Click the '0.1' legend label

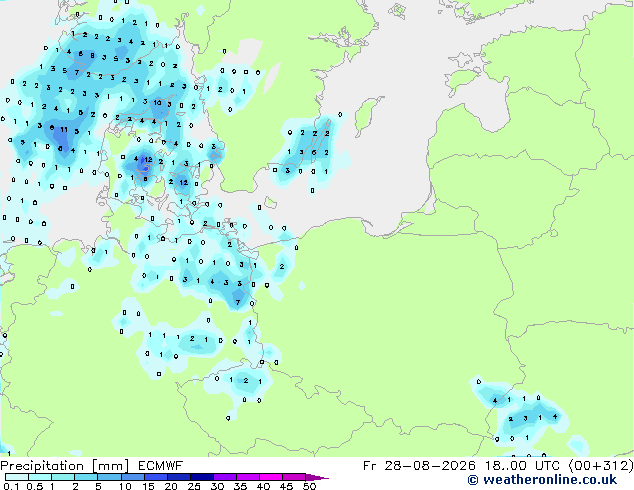coord(11,486)
